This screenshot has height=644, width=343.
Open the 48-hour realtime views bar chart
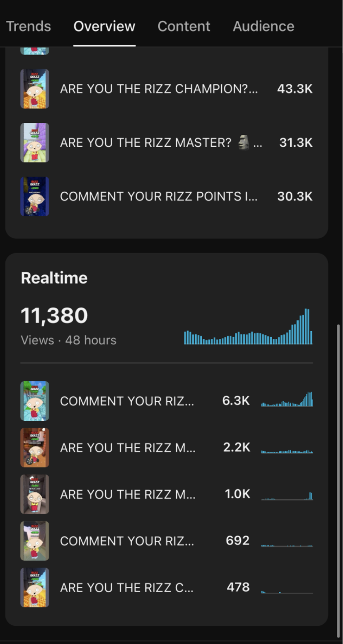pyautogui.click(x=248, y=327)
